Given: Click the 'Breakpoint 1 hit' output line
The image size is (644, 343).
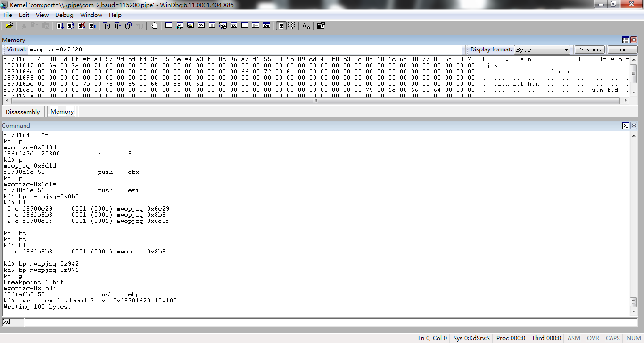Looking at the screenshot, I should pos(33,282).
